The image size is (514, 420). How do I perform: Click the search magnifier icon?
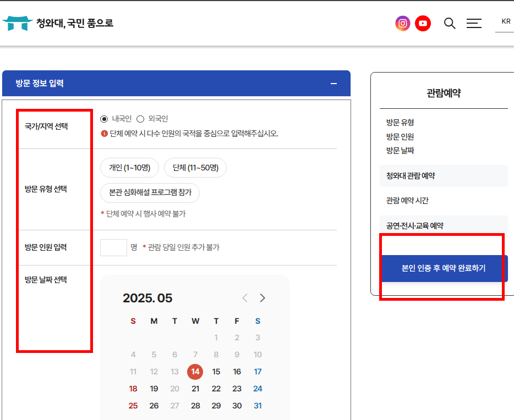449,23
